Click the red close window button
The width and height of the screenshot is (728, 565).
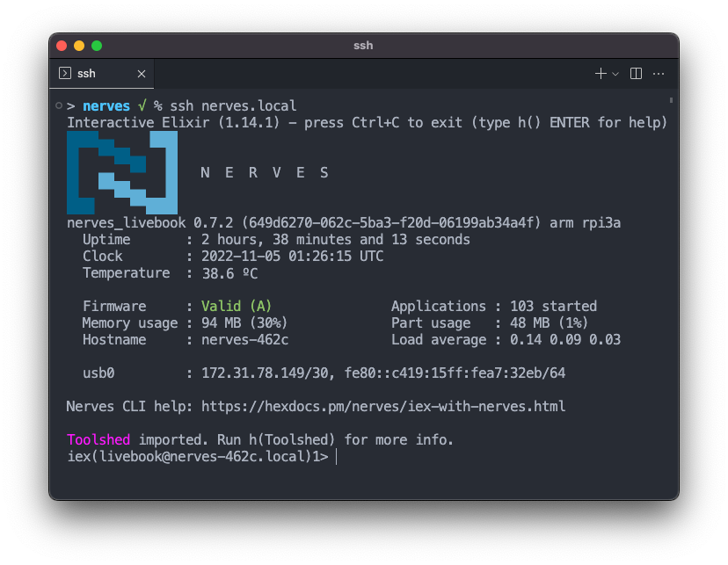[62, 46]
